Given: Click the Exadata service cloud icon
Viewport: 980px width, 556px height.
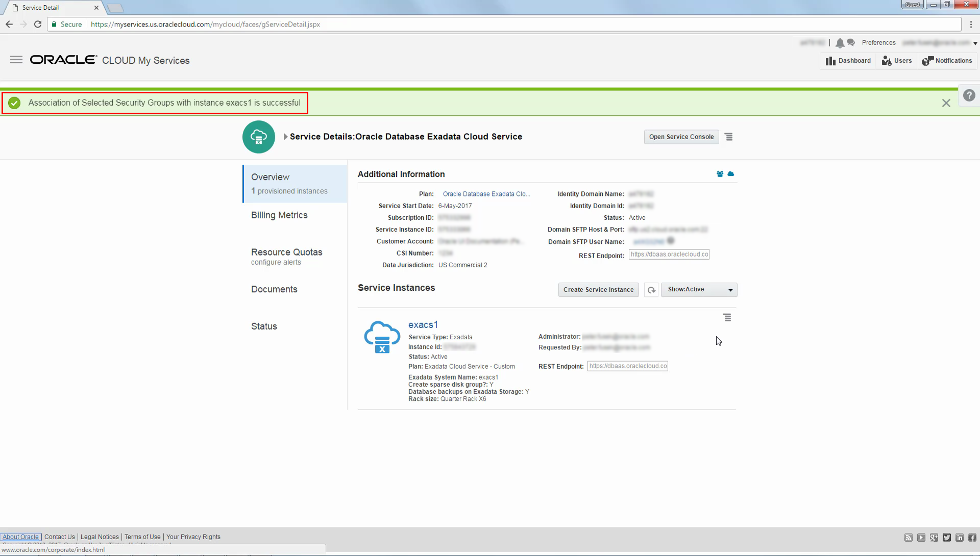Looking at the screenshot, I should tap(259, 137).
